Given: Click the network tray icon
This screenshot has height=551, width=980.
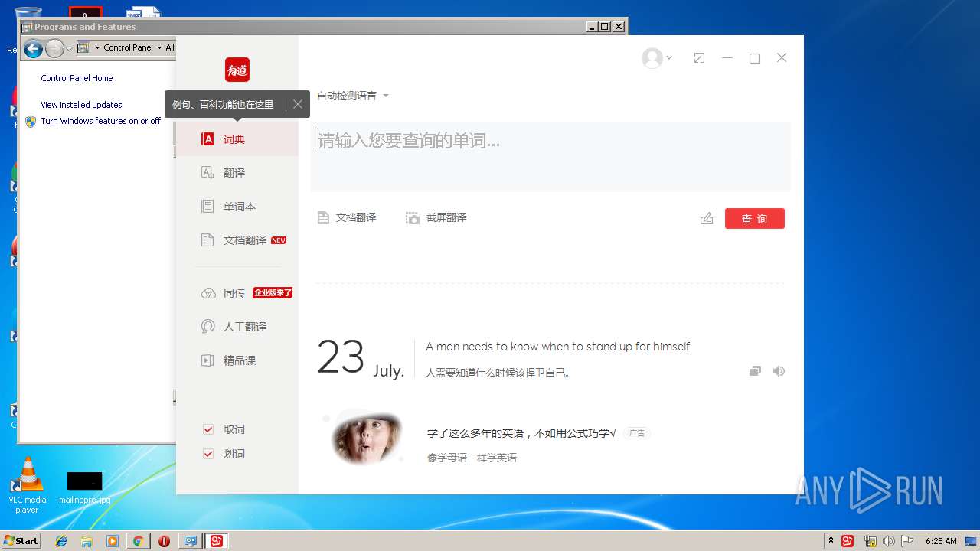Looking at the screenshot, I should tap(870, 541).
